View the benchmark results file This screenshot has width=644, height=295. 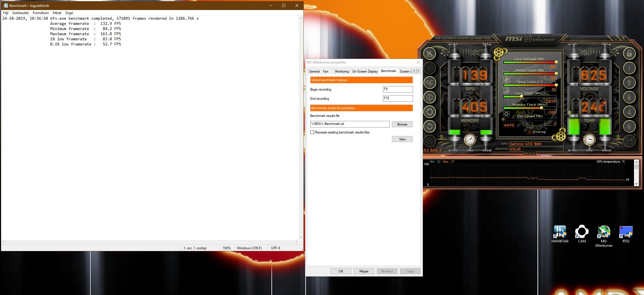tap(402, 139)
